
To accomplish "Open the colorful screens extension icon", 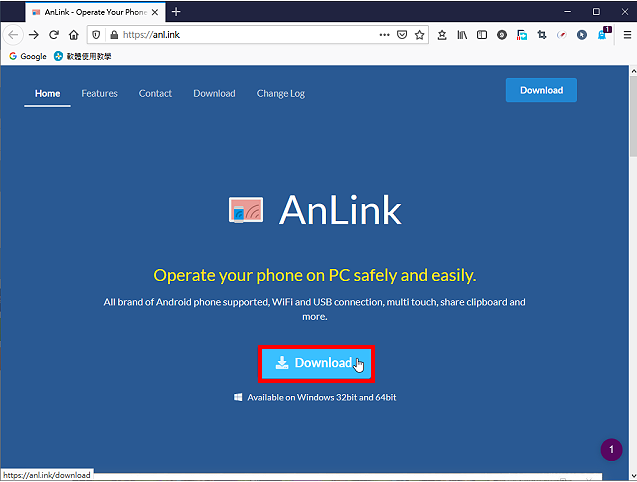I will pos(522,35).
